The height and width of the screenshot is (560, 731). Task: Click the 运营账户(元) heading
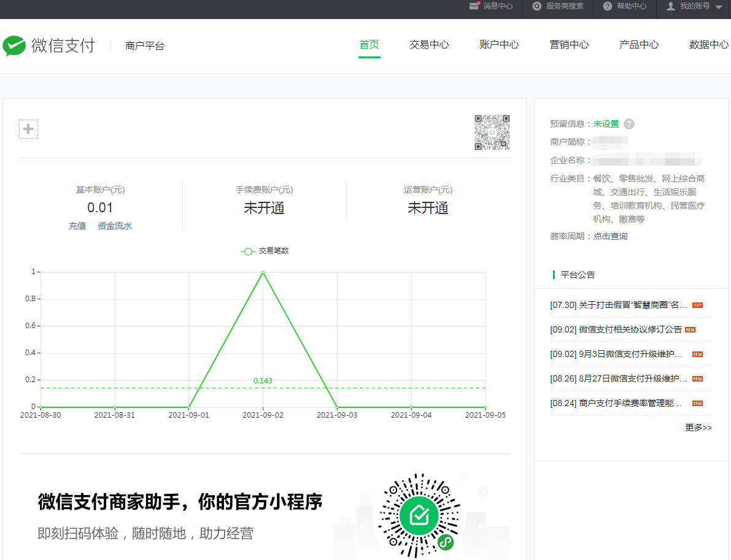[x=428, y=190]
